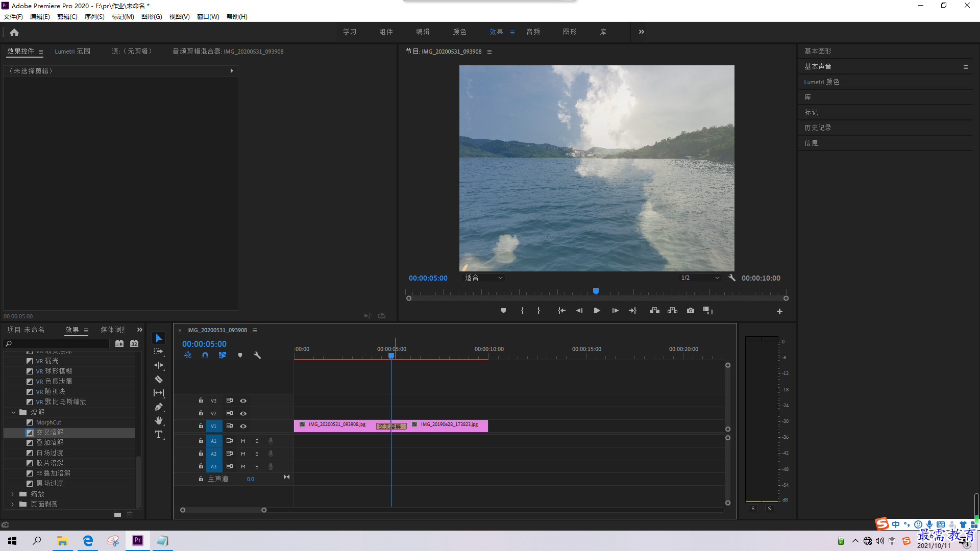Viewport: 980px width, 551px height.
Task: Open 序列 menu
Action: point(94,17)
